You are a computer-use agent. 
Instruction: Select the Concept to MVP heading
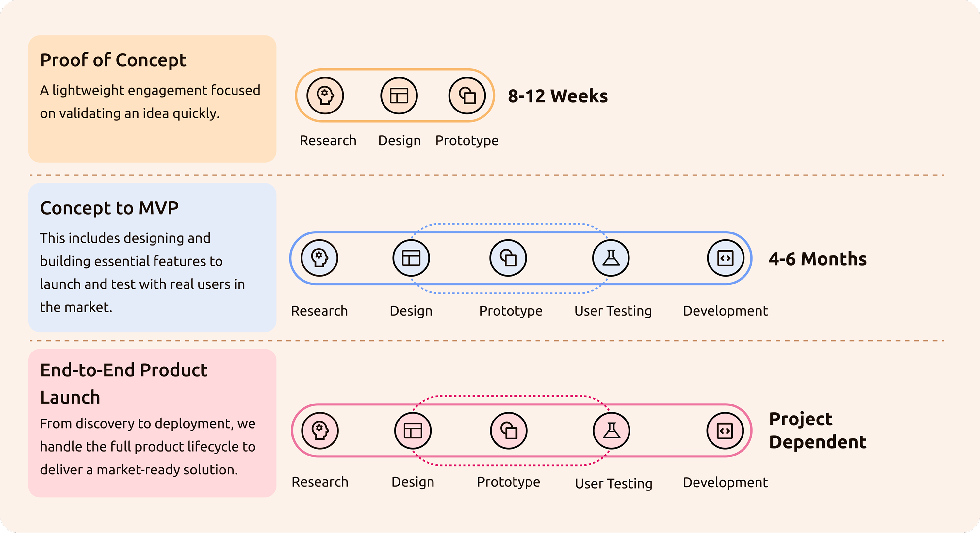point(109,208)
